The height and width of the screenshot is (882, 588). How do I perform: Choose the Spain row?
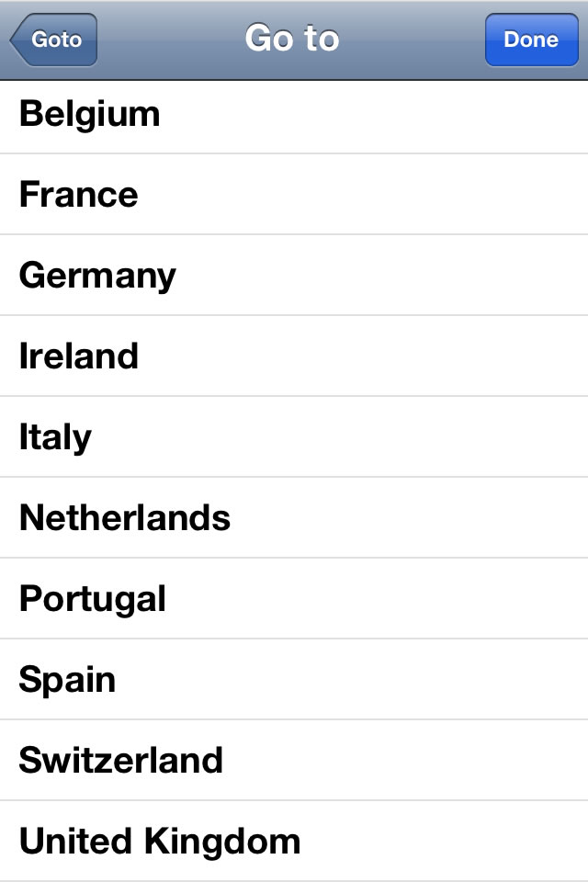pyautogui.click(x=68, y=680)
